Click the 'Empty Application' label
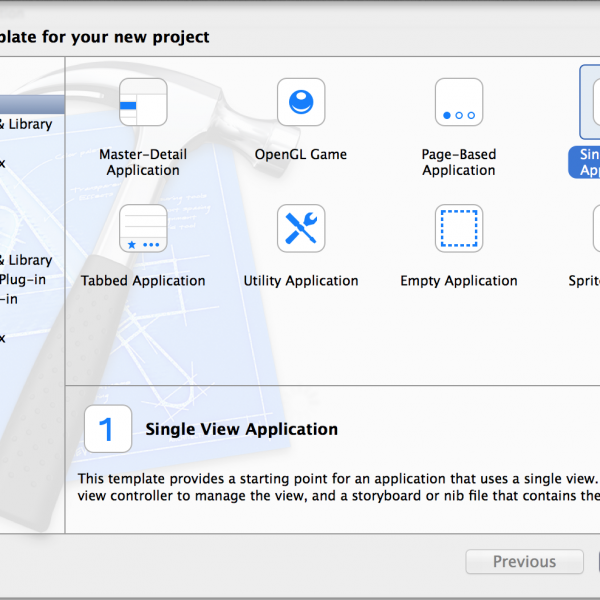This screenshot has height=600, width=600. pyautogui.click(x=459, y=281)
